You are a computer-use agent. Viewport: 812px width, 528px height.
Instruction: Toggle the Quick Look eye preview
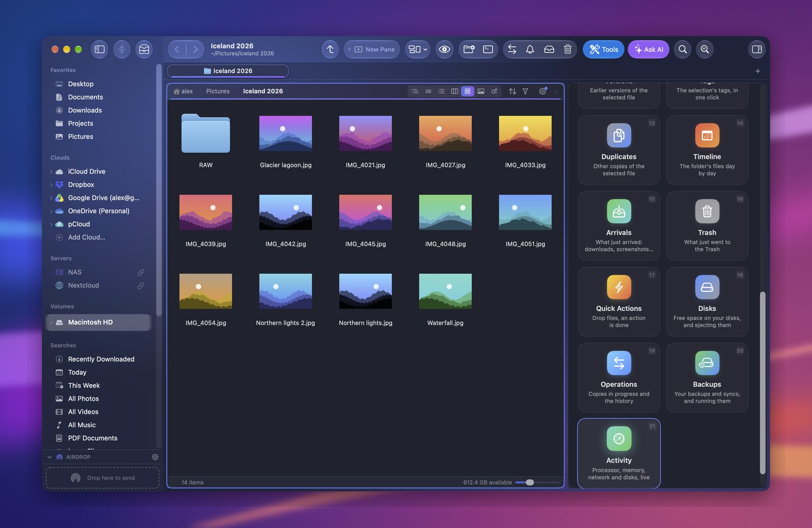[x=445, y=49]
